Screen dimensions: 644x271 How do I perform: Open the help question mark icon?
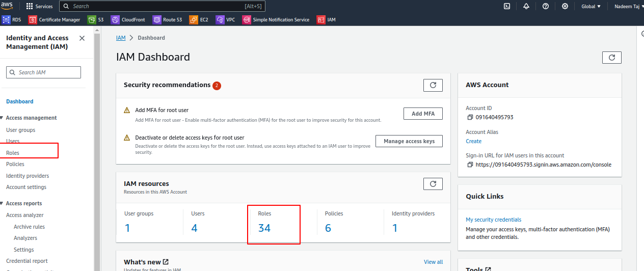click(x=546, y=6)
